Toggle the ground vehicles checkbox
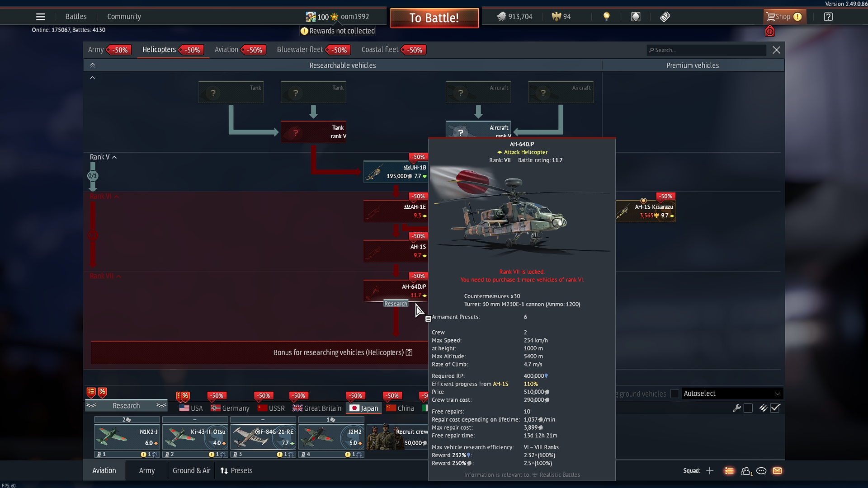The width and height of the screenshot is (868, 488). coord(675,394)
